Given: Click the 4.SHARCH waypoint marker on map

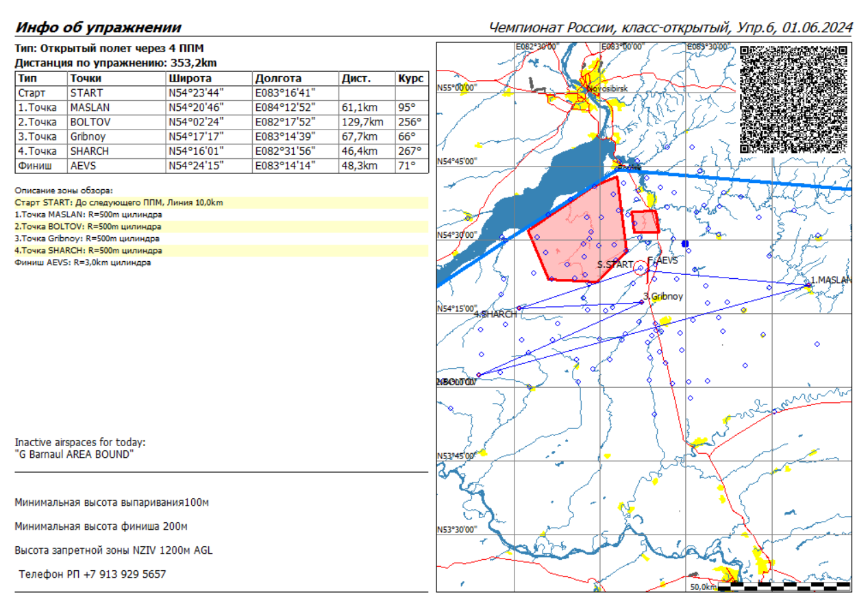Looking at the screenshot, I should [x=519, y=308].
